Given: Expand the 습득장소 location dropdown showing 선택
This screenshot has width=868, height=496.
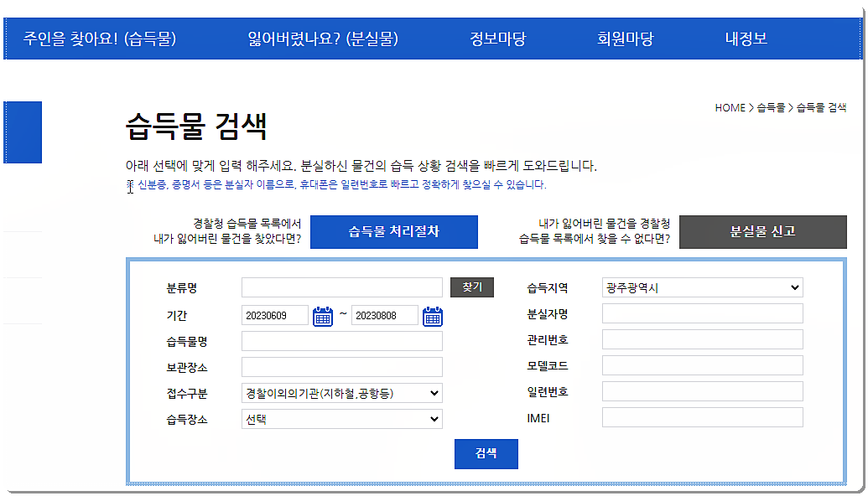Looking at the screenshot, I should [341, 418].
